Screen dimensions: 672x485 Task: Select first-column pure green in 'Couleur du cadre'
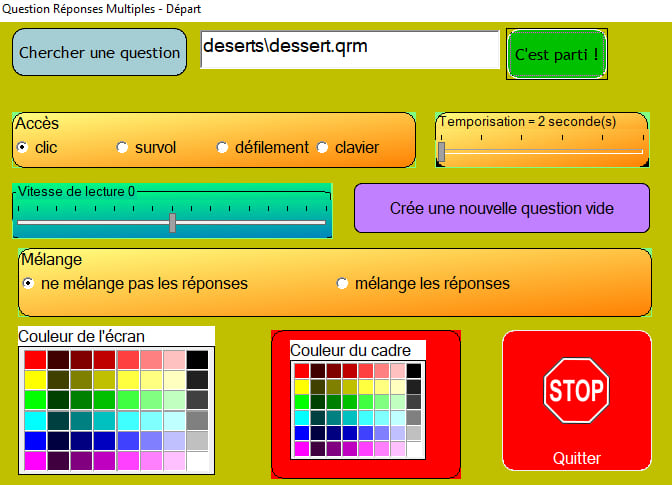(x=300, y=402)
